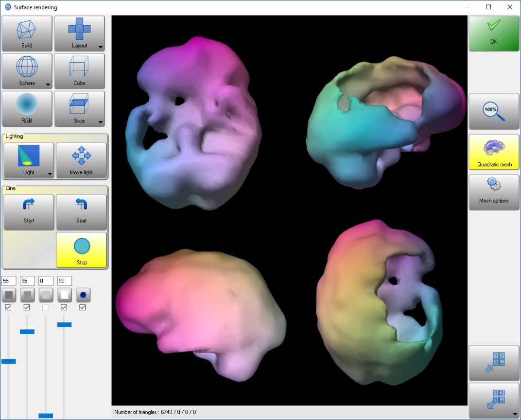Select the Solid rendering mode

27,33
